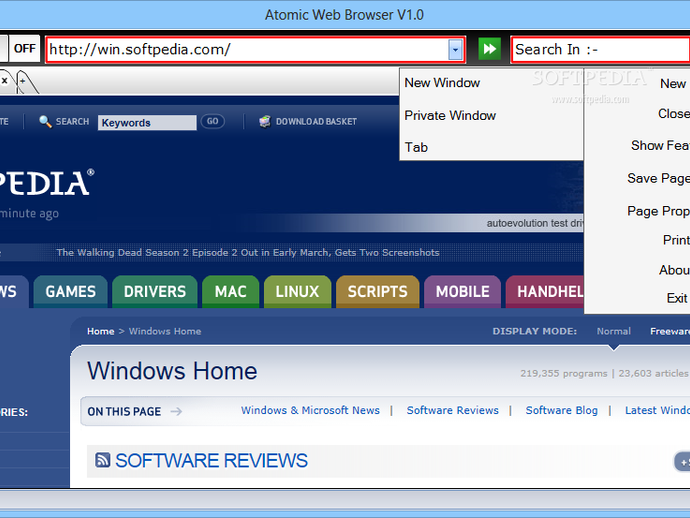
Task: Open the MOBILE category tab
Action: tap(462, 291)
